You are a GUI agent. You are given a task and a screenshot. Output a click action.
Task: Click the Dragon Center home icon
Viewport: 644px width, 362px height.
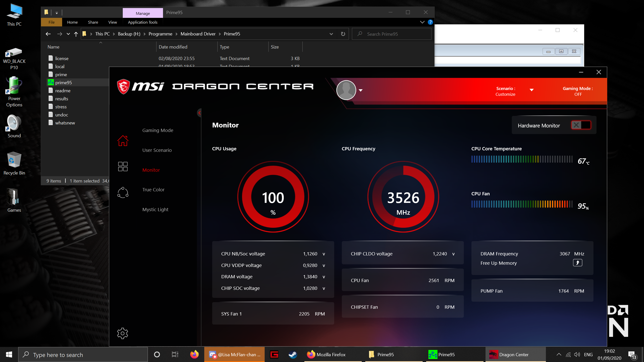point(123,141)
